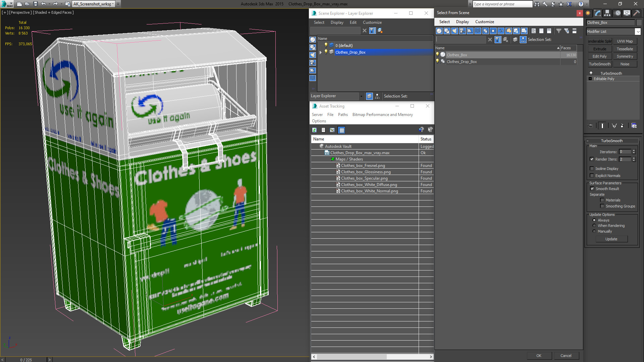Click Display by Layer icon in Layer Explorer footer
644x362 pixels.
[369, 96]
